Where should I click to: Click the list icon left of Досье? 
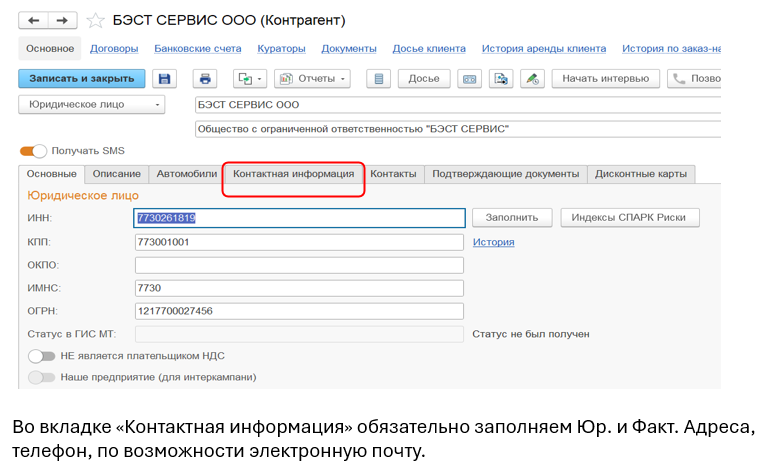click(378, 78)
